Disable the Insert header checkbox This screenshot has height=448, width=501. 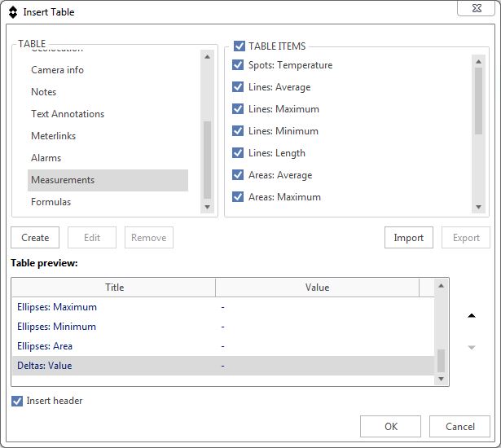pos(17,401)
